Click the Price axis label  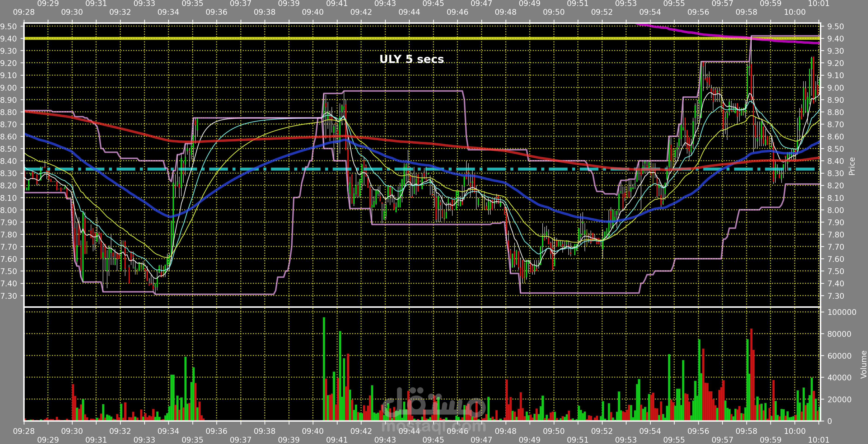[852, 166]
